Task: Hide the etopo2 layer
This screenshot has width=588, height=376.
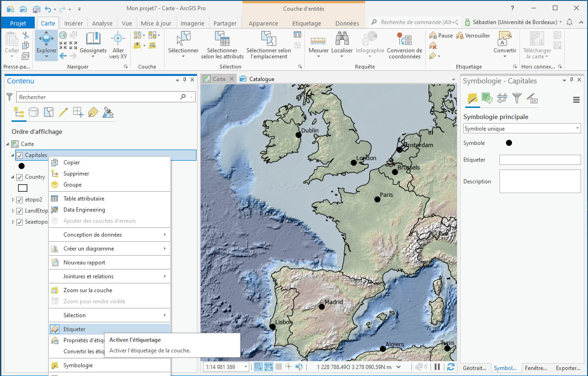Action: (x=19, y=200)
